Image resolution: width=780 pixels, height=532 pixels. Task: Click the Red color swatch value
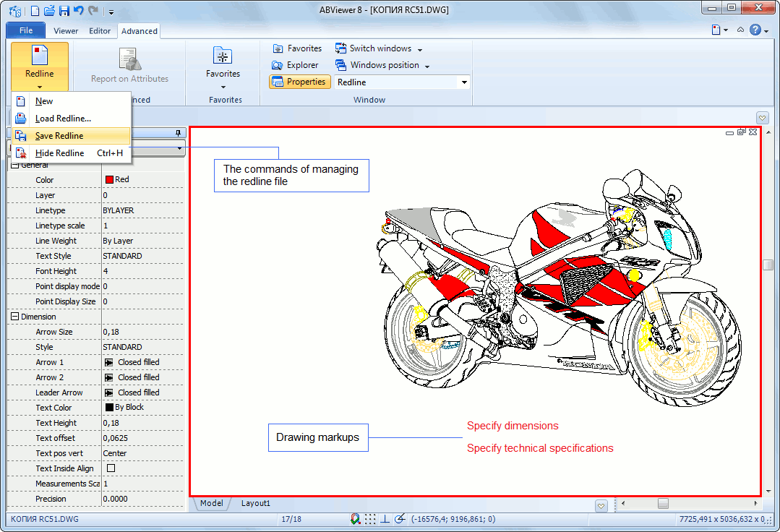click(x=109, y=179)
